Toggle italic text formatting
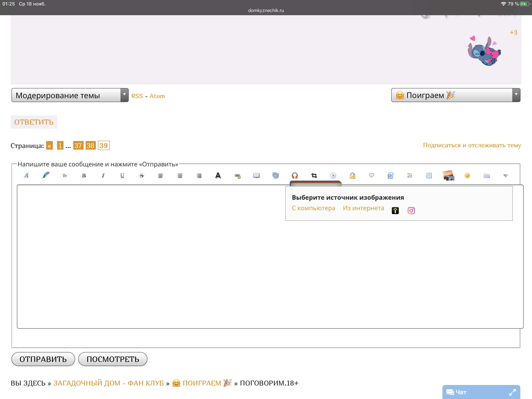Viewport: 532px width, 399px height. point(103,175)
